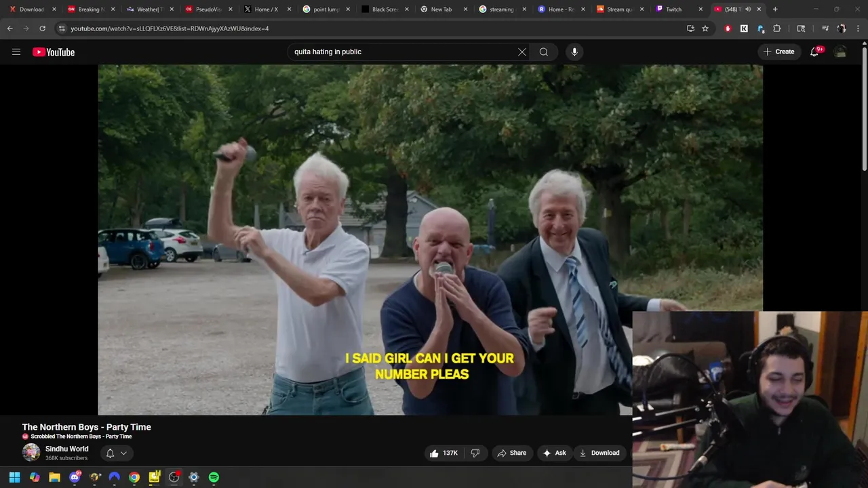Open the YouTube hamburger guide menu
This screenshot has width=868, height=488.
click(x=16, y=52)
